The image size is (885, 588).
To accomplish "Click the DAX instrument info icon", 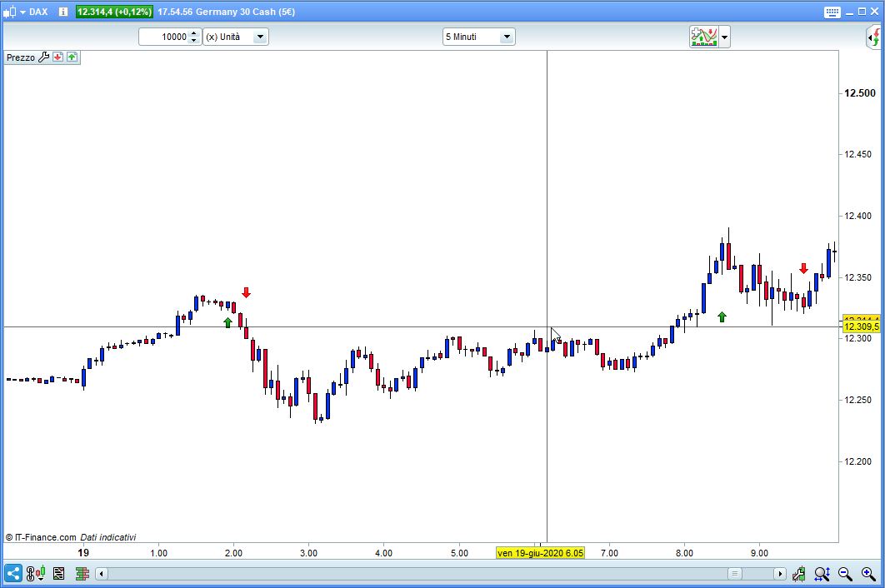I will [x=63, y=12].
